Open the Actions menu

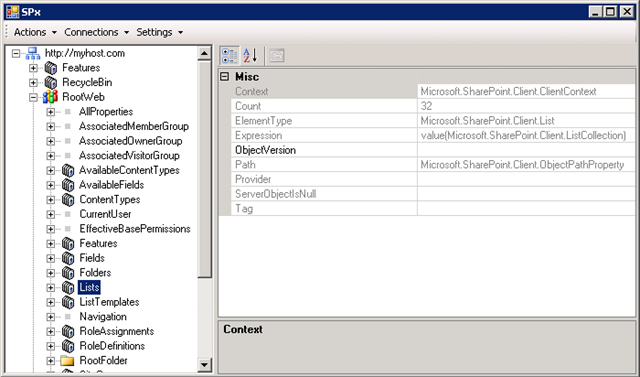click(x=35, y=32)
